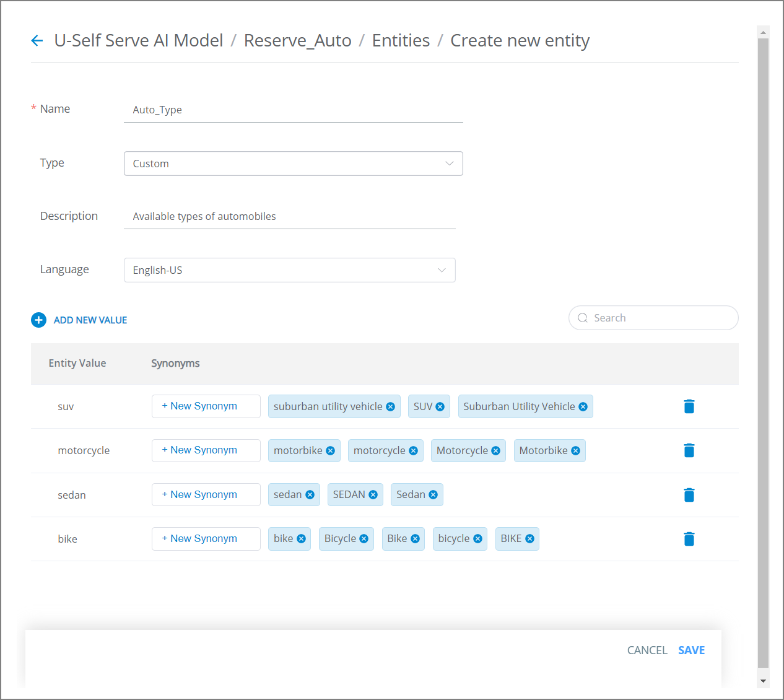This screenshot has width=784, height=700.
Task: Remove the 'Motorcycle' capitalized synonym
Action: coord(496,451)
